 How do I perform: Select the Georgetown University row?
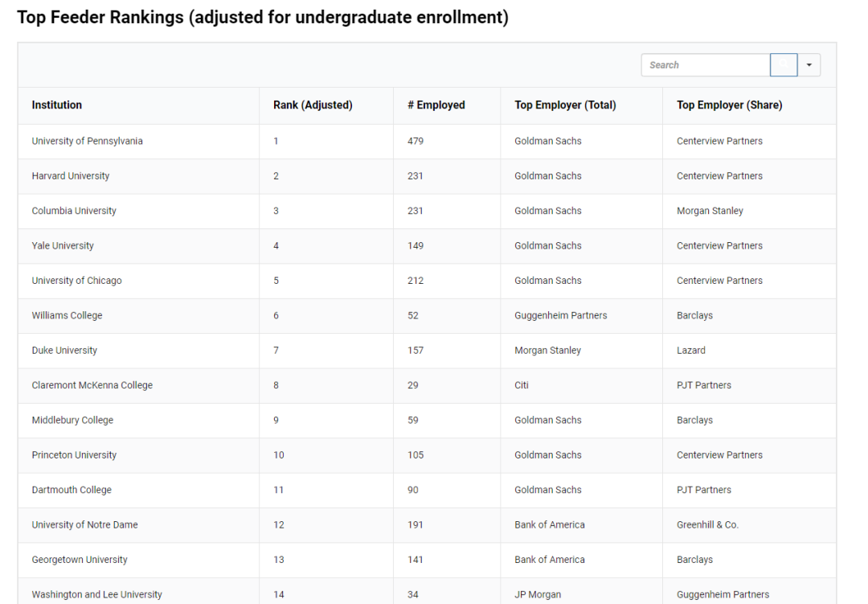(80, 560)
